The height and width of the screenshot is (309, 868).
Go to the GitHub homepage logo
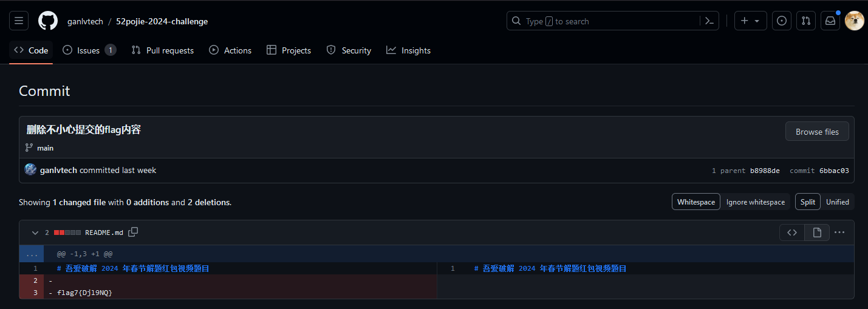[48, 21]
